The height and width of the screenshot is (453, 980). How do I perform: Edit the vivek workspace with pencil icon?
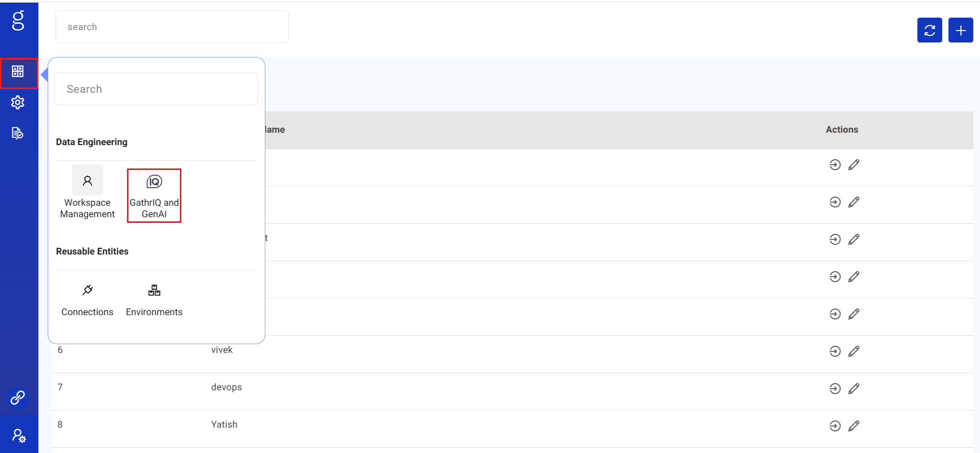[854, 351]
